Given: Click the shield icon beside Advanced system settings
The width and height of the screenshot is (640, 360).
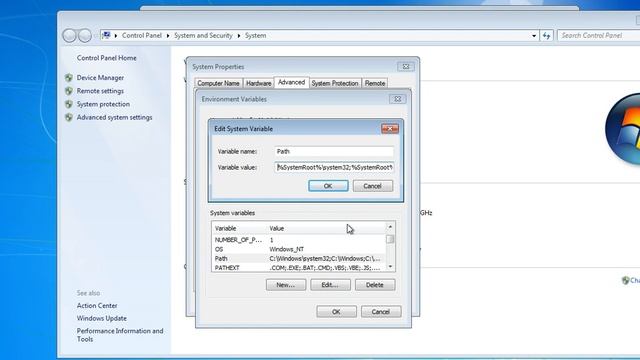Looking at the screenshot, I should click(x=69, y=118).
